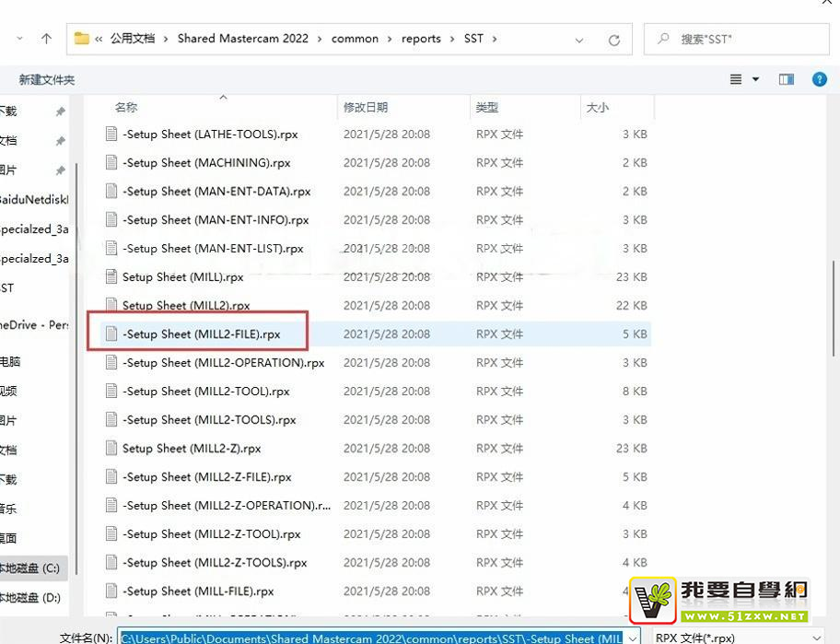Open the help question mark icon
The height and width of the screenshot is (644, 840).
(819, 79)
